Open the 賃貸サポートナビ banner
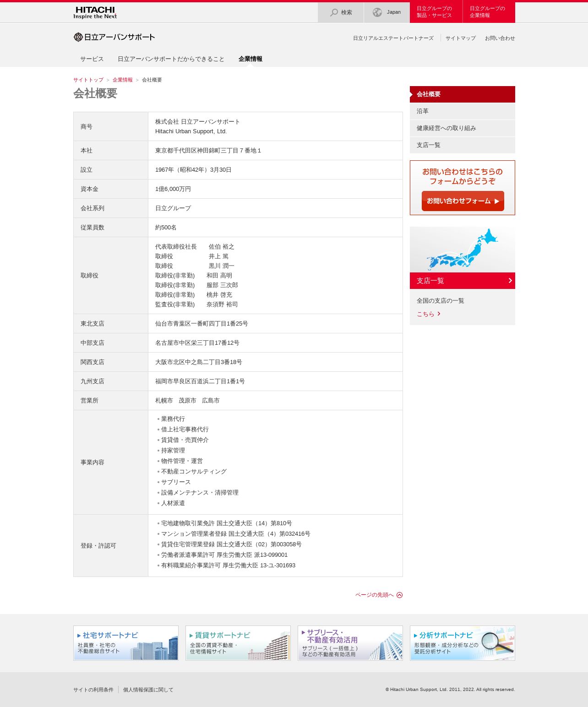This screenshot has height=707, width=588. [238, 643]
